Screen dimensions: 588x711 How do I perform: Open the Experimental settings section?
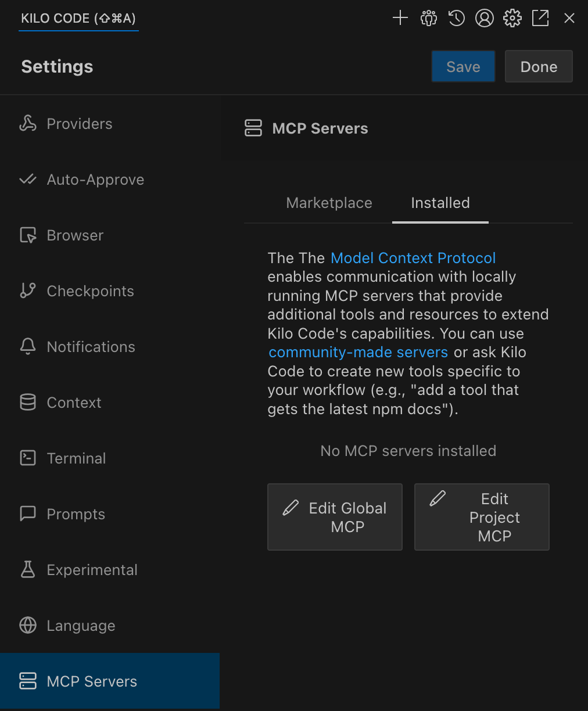pos(92,570)
